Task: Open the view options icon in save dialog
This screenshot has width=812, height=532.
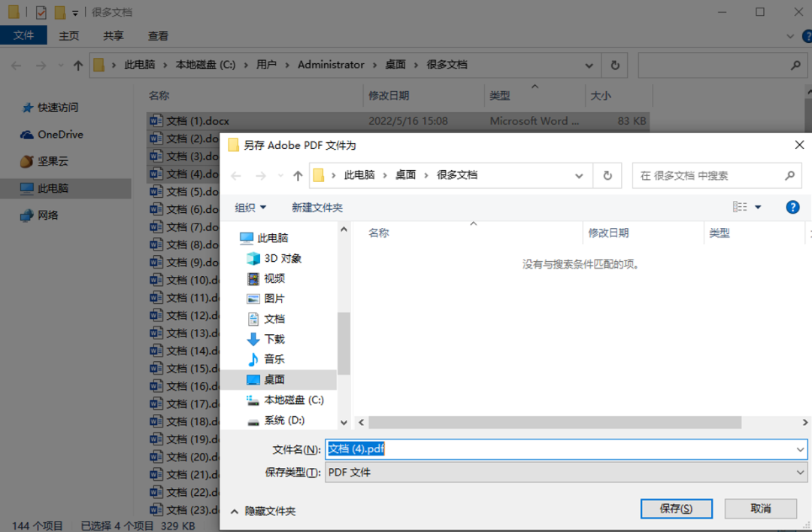Action: (740, 207)
